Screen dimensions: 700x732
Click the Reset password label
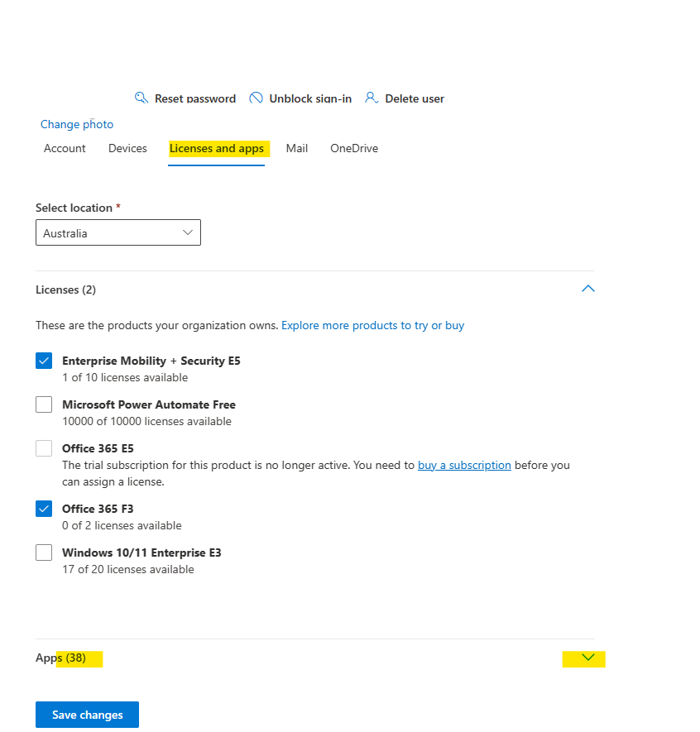coord(195,98)
